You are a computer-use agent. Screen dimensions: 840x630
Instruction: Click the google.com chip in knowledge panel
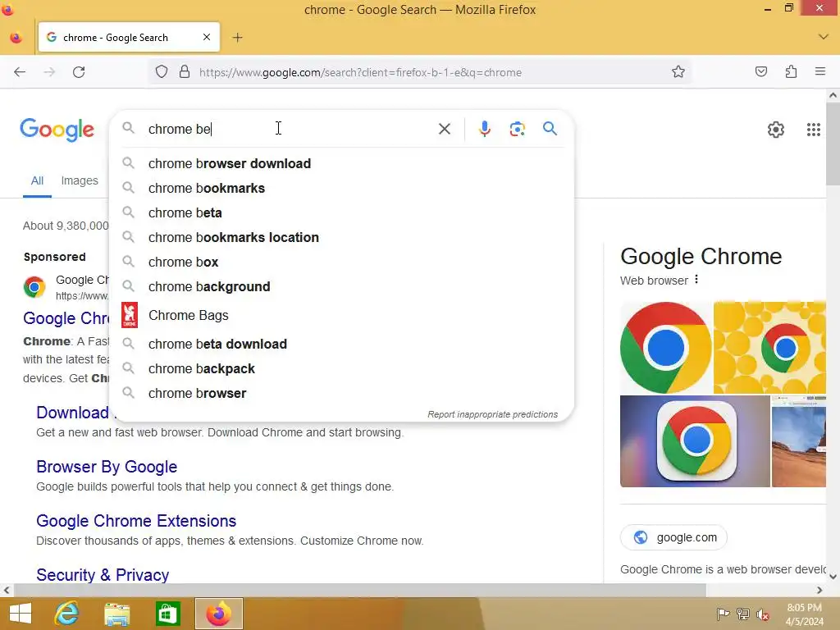(x=673, y=537)
